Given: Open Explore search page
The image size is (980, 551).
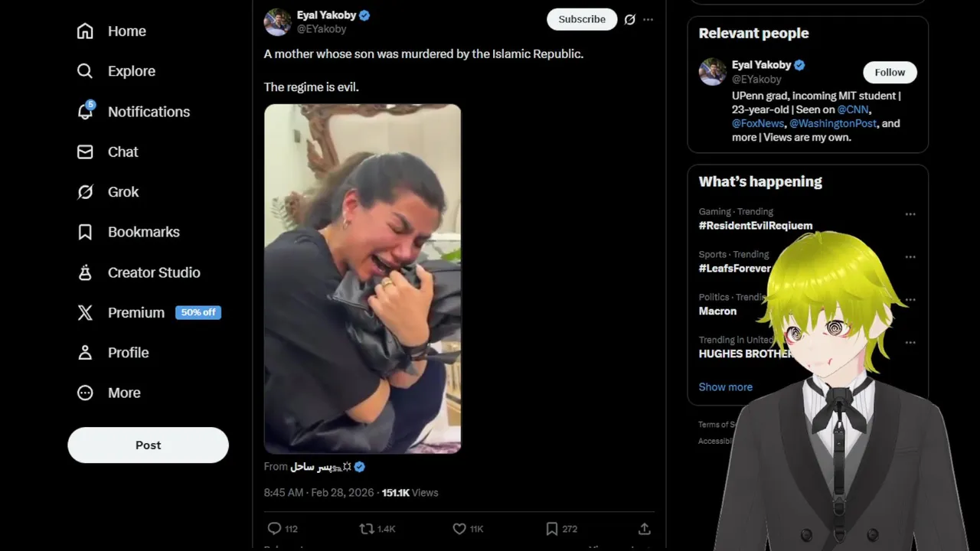Looking at the screenshot, I should tap(116, 71).
